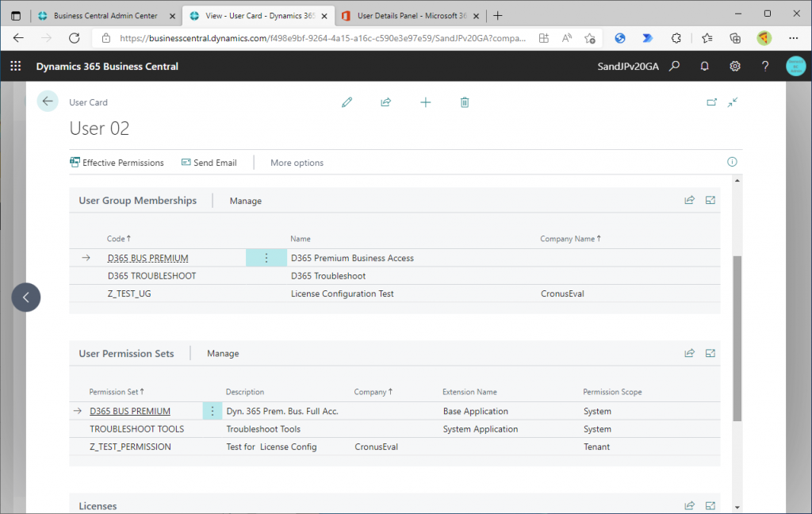This screenshot has width=812, height=514.
Task: Open the browser tab actions menu icon
Action: pos(16,16)
